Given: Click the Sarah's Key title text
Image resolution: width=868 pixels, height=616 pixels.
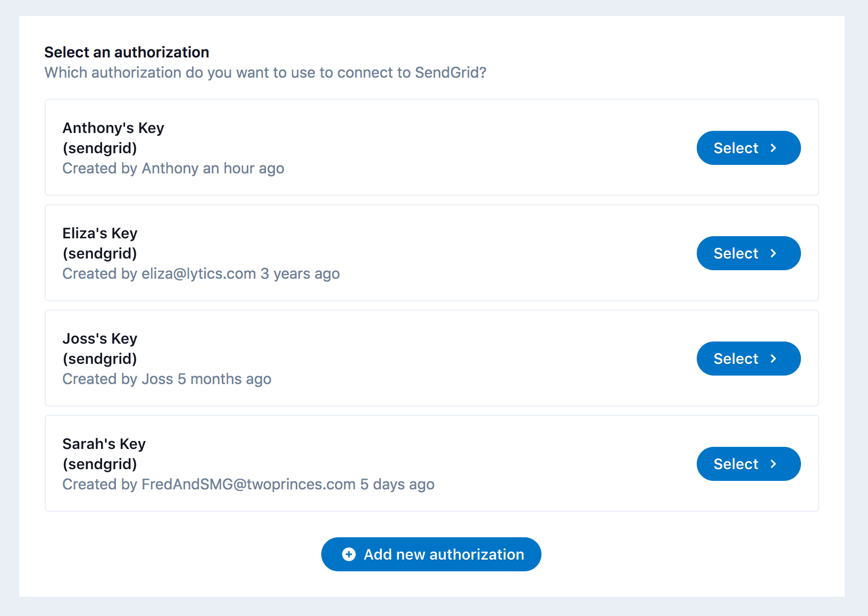Looking at the screenshot, I should 104,444.
